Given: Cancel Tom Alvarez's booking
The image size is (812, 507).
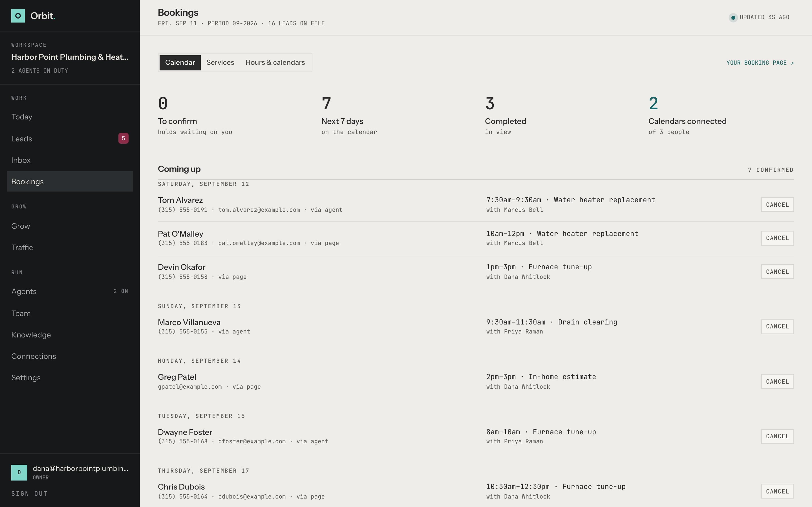Looking at the screenshot, I should 777,204.
